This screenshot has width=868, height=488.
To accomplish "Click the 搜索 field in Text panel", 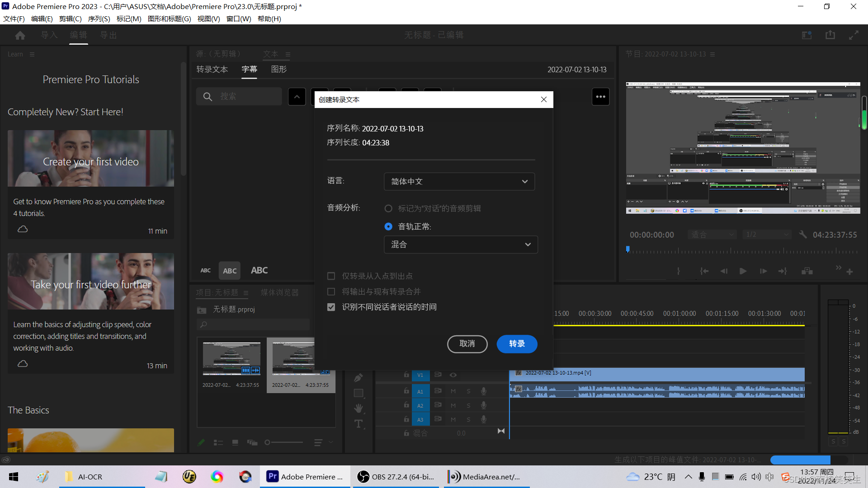I will point(239,97).
